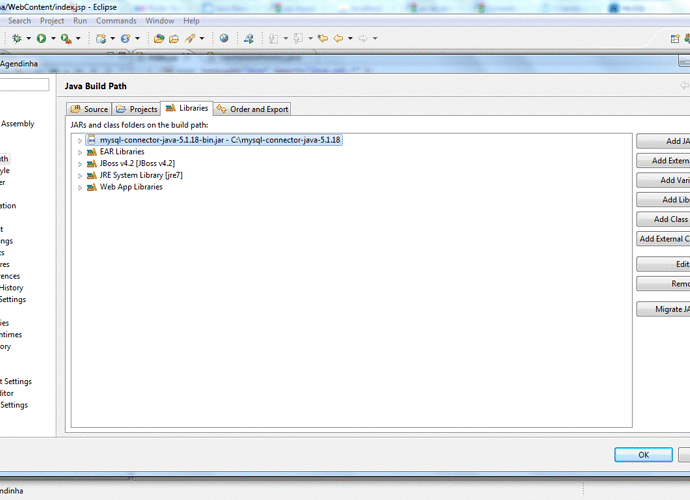Open the Back history dropdown arrow

coord(350,39)
